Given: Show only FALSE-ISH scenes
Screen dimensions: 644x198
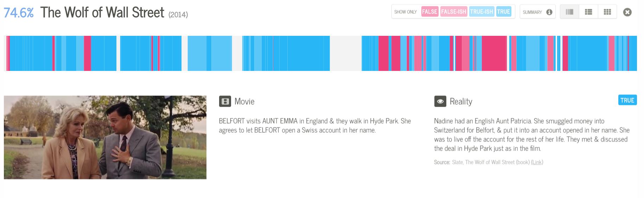Looking at the screenshot, I should pos(453,12).
